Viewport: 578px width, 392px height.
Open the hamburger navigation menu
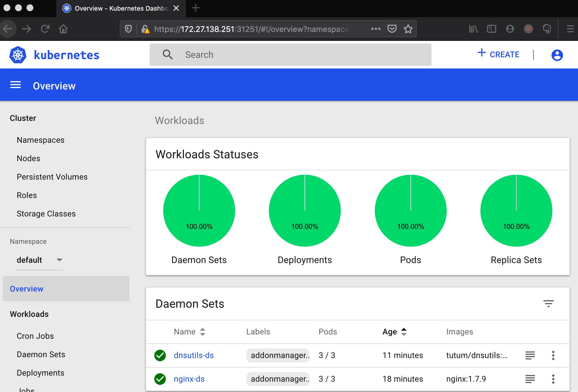pyautogui.click(x=16, y=85)
